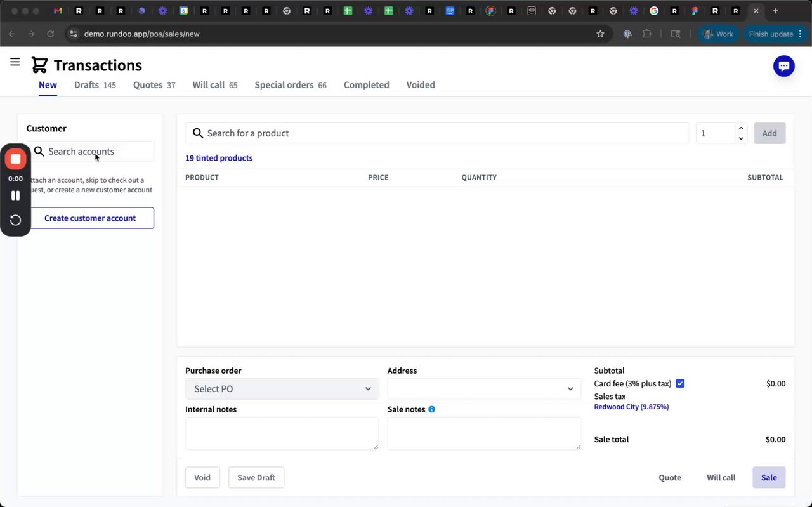This screenshot has width=812, height=507.
Task: Click Create customer account button
Action: pos(90,218)
